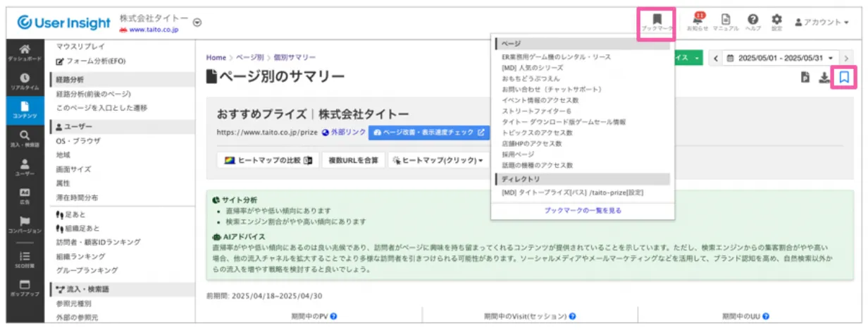Viewport: 868px width, 333px height.
Task: Open トピックスのアクセス数 bookmark
Action: 537,132
